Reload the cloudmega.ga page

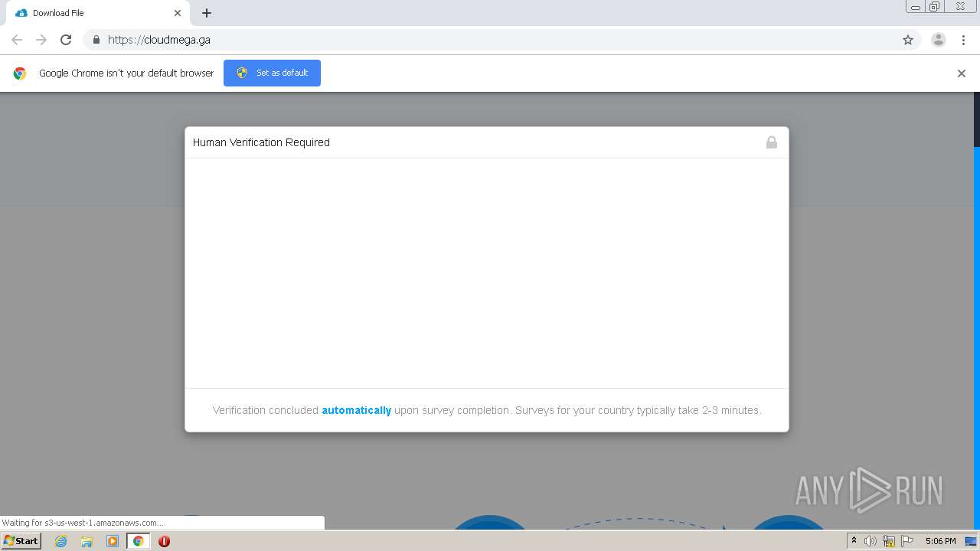pyautogui.click(x=66, y=40)
